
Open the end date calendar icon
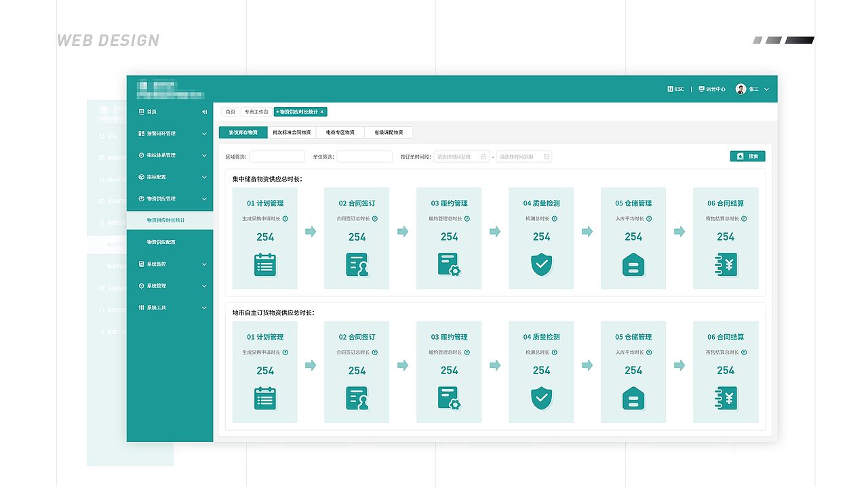point(546,157)
